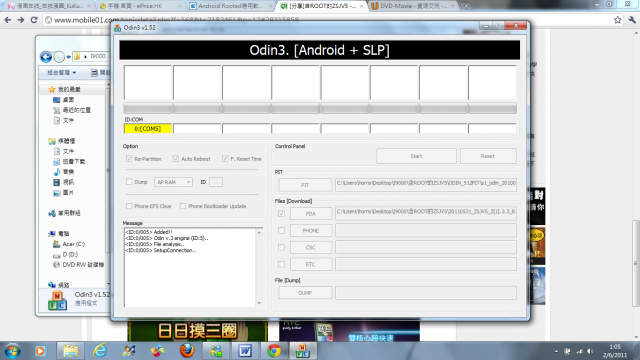Check the CSC file checkbox

click(x=281, y=247)
